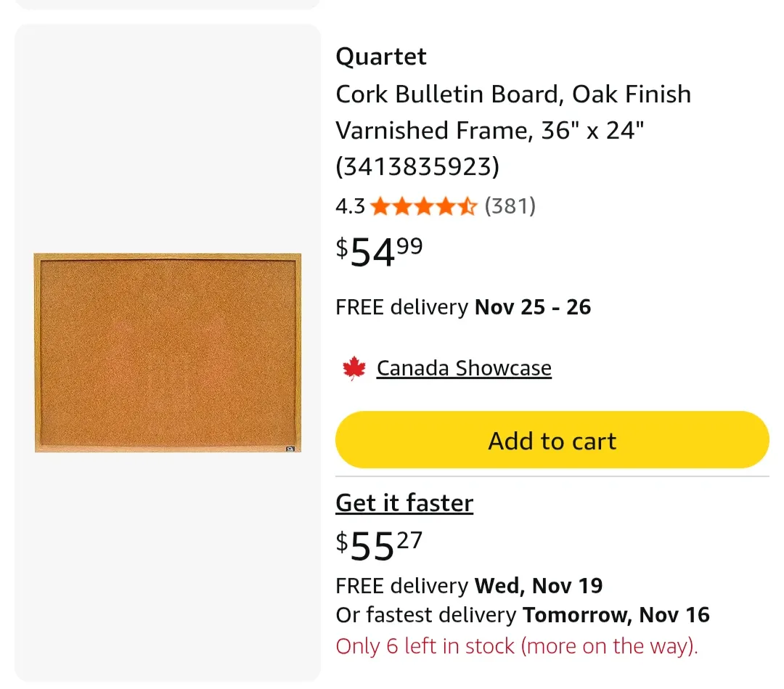Click the red maple leaf icon

click(x=354, y=367)
